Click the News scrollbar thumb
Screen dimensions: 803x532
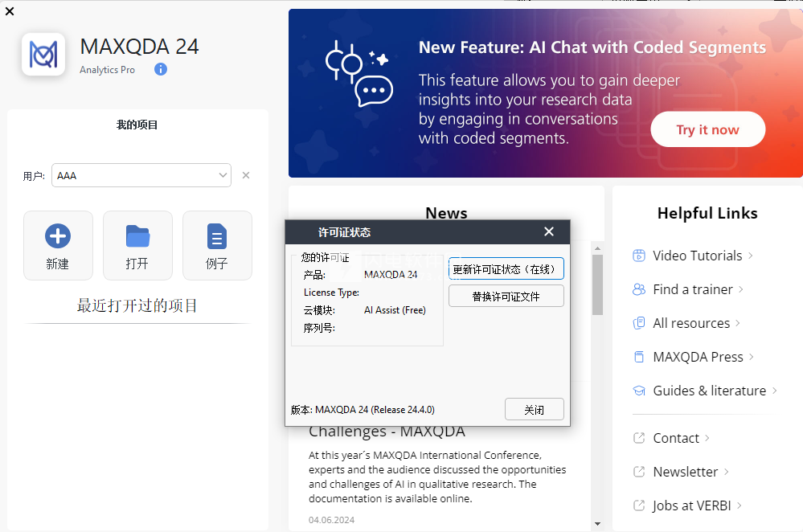(598, 284)
